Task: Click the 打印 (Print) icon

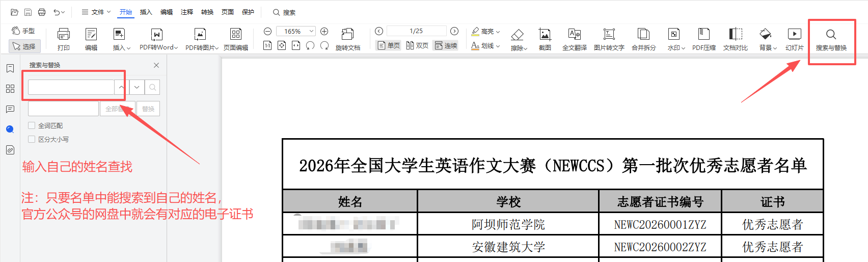Action: pos(64,39)
